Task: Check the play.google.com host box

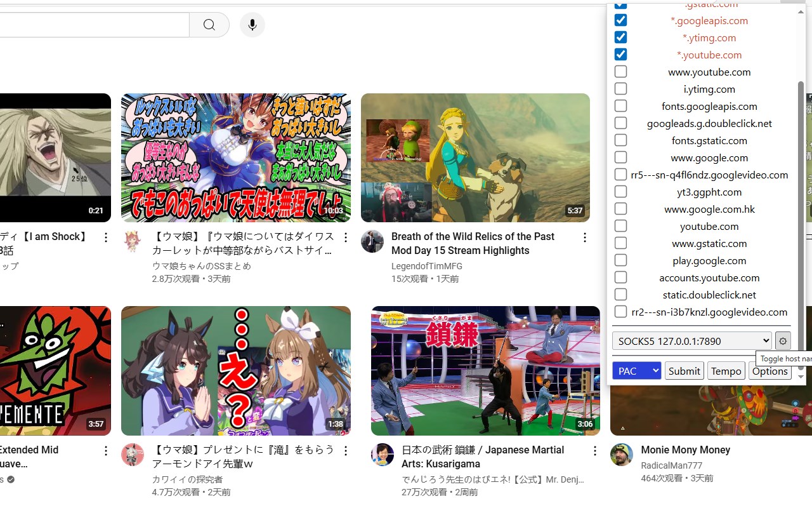Action: coord(620,260)
